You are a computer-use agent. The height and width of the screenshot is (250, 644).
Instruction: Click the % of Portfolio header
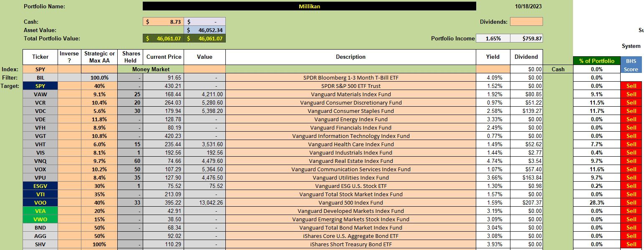[597, 61]
